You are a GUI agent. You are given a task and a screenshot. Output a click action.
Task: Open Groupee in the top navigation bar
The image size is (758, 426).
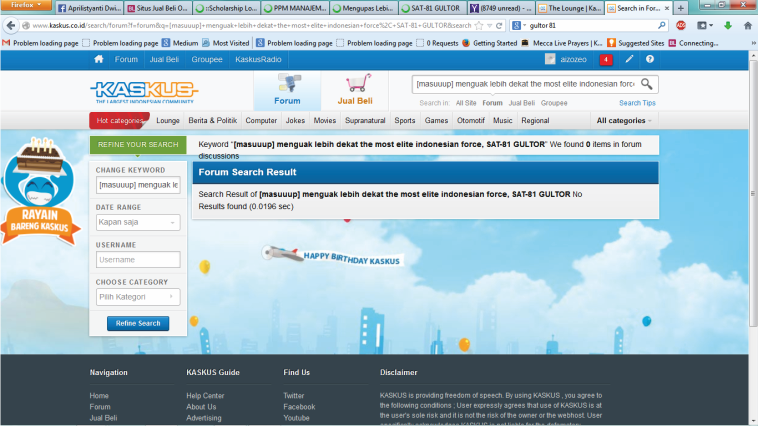[x=207, y=59]
